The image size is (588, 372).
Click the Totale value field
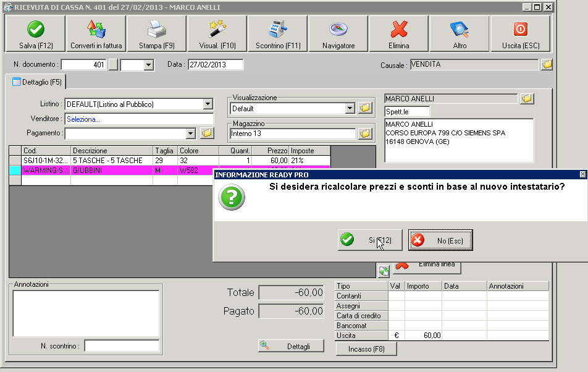[x=292, y=292]
